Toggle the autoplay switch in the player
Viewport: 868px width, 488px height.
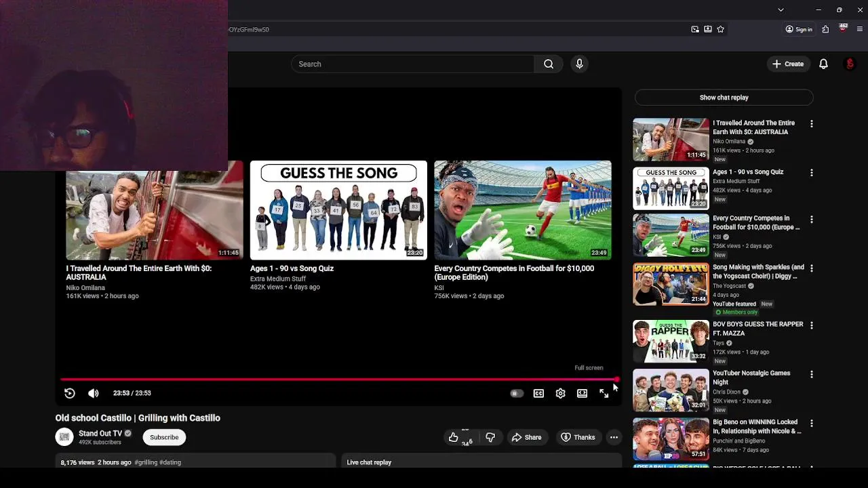tap(517, 393)
